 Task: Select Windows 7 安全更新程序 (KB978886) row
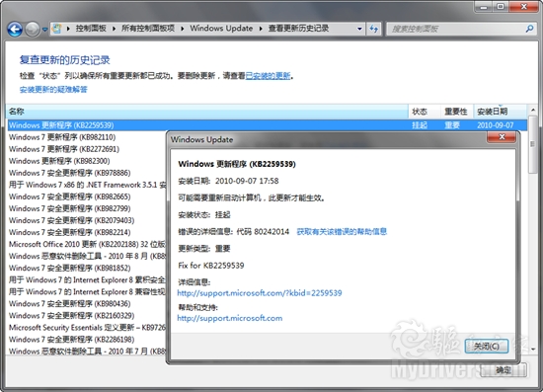pos(87,173)
